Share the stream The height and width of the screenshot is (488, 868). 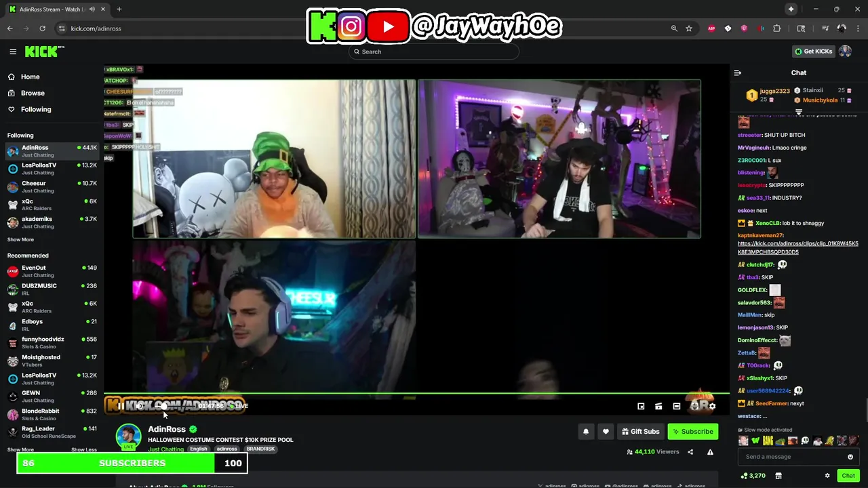coord(690,452)
